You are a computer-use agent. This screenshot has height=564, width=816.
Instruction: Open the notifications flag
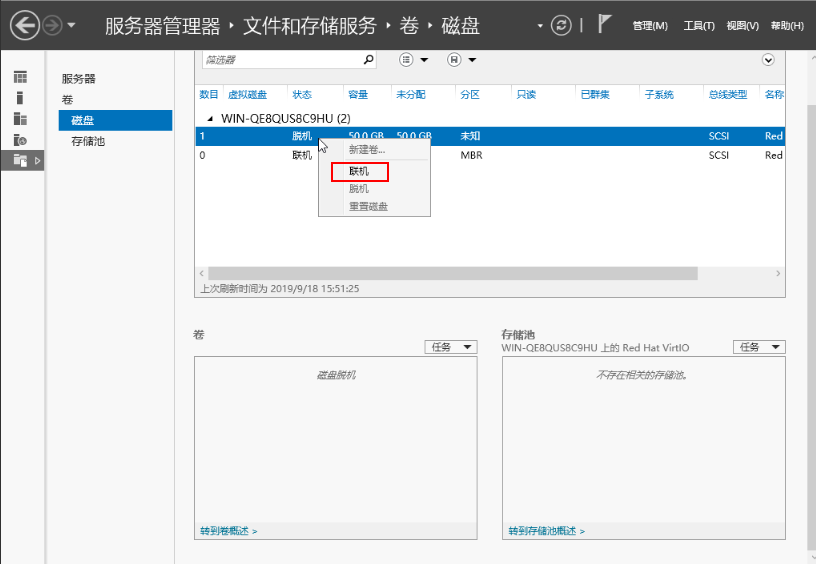pos(605,24)
